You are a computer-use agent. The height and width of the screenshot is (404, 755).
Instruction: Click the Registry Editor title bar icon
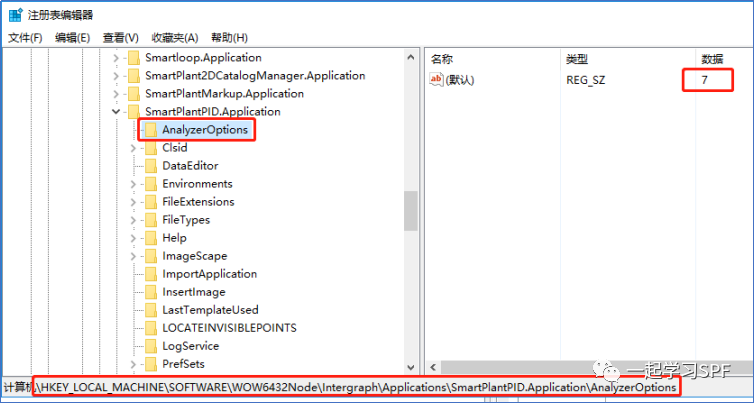(15, 15)
